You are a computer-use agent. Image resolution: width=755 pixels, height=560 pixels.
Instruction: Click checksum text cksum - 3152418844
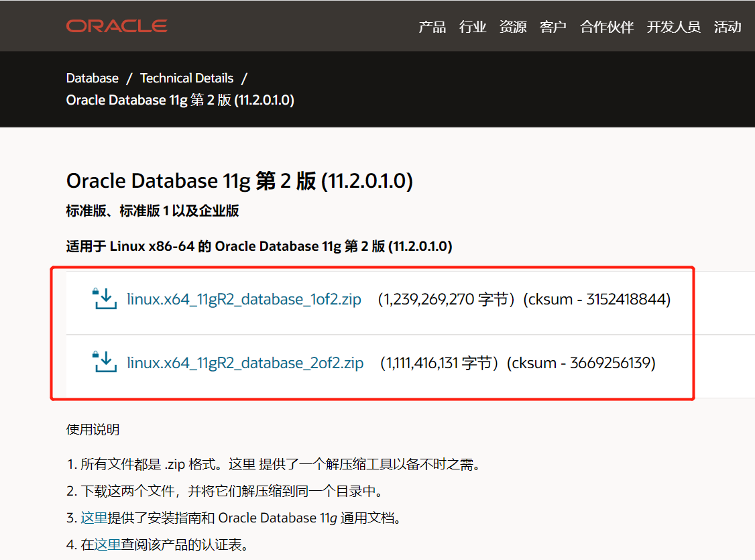click(597, 299)
